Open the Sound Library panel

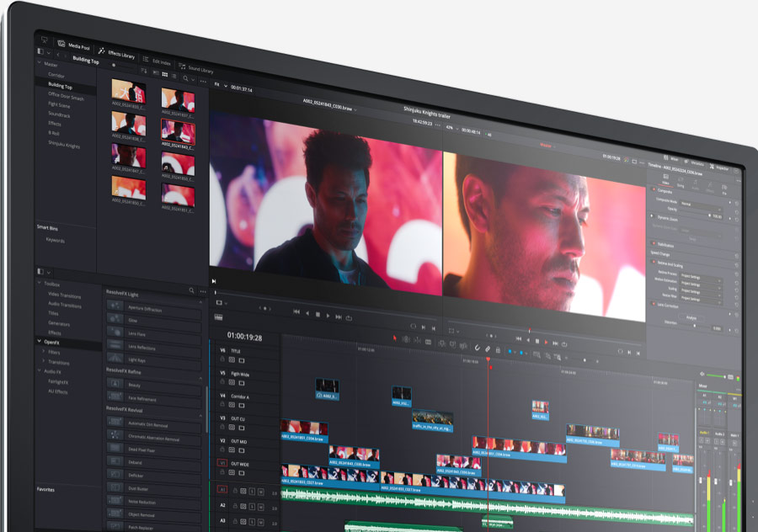(200, 67)
